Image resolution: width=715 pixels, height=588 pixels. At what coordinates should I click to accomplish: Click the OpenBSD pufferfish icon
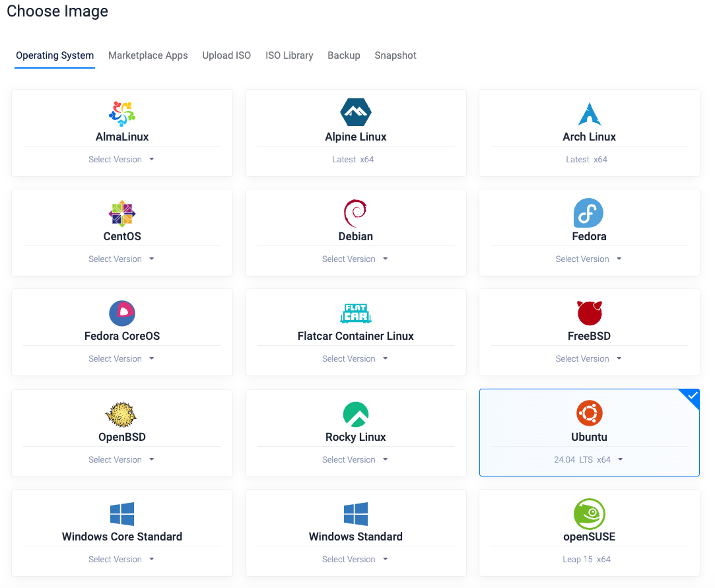click(121, 414)
